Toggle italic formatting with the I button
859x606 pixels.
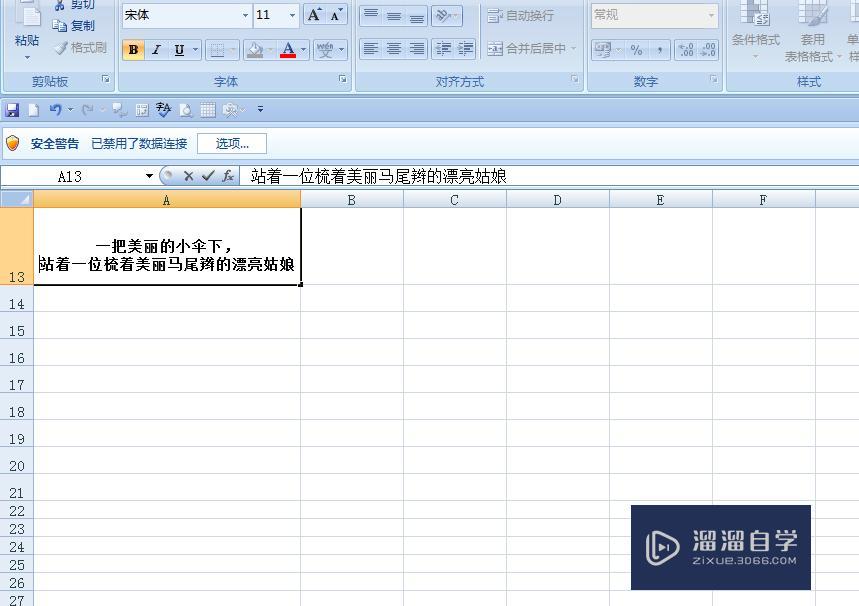(156, 50)
